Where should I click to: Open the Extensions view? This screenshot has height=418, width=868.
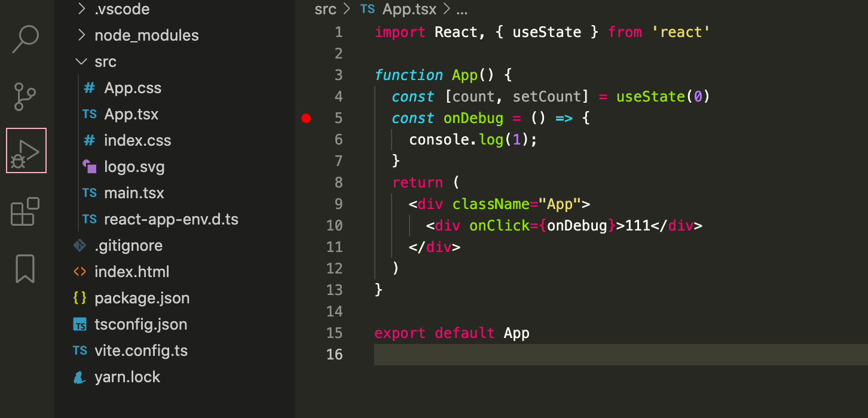pos(25,211)
